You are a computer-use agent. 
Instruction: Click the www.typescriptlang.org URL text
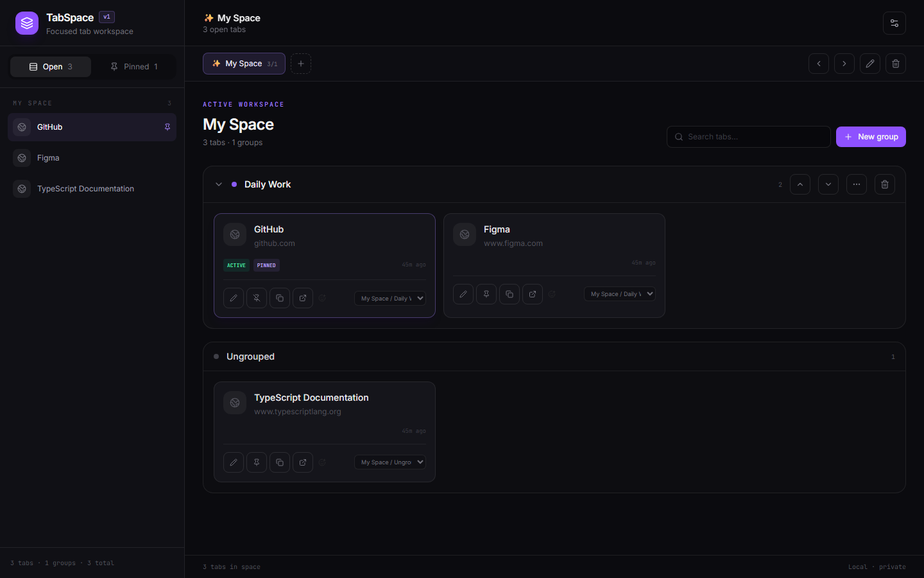click(x=298, y=412)
